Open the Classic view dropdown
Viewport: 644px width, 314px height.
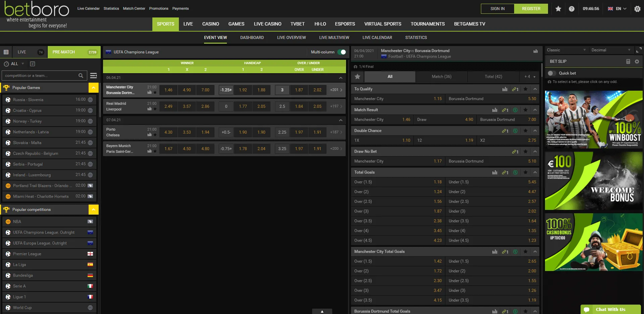[566, 50]
